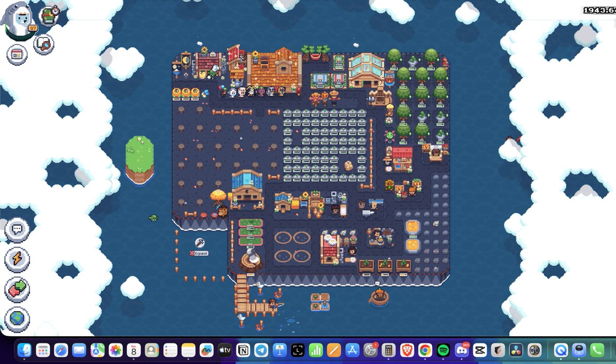Open Launchpad in the Dock
The height and width of the screenshot is (364, 616).
[43, 350]
